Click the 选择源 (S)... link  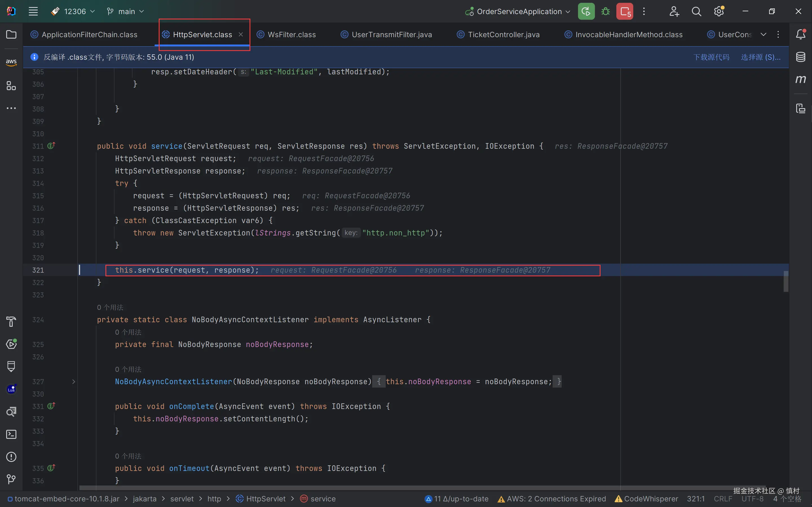(x=760, y=57)
